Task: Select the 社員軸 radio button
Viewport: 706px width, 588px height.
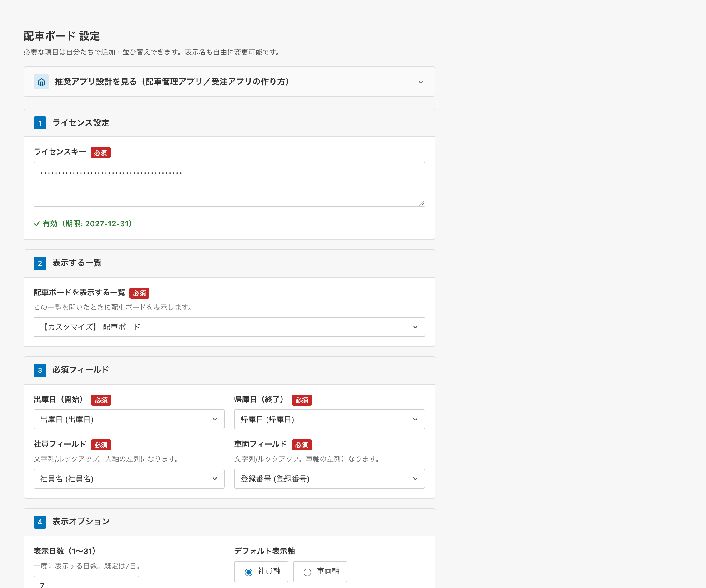Action: (x=249, y=572)
